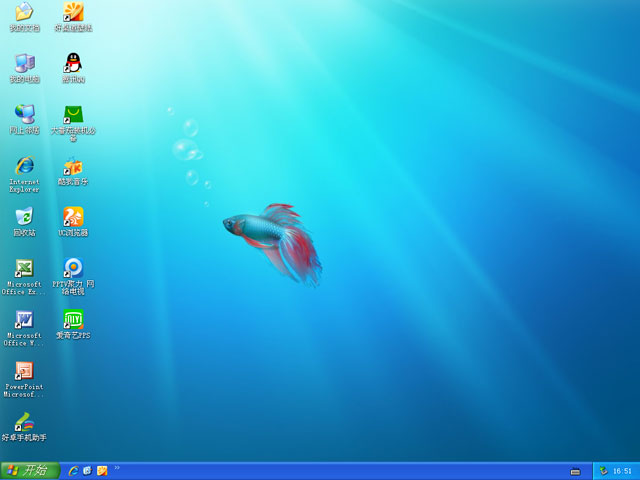
Task: Click the PowerPoint desktop shortcut
Action: coord(24,371)
